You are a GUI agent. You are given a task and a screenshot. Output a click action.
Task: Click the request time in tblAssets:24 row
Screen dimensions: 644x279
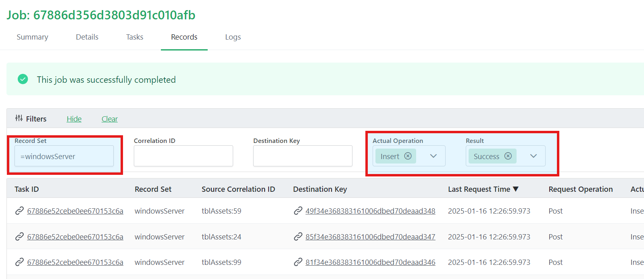tap(489, 237)
